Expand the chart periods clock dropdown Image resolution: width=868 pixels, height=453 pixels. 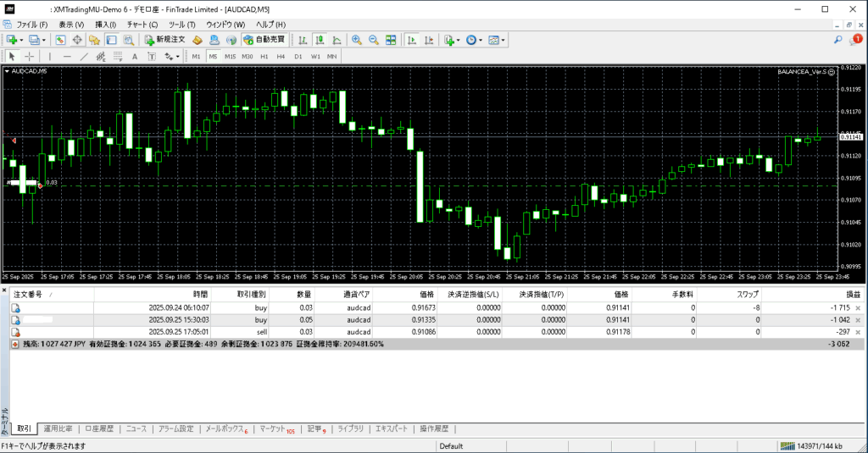[481, 40]
